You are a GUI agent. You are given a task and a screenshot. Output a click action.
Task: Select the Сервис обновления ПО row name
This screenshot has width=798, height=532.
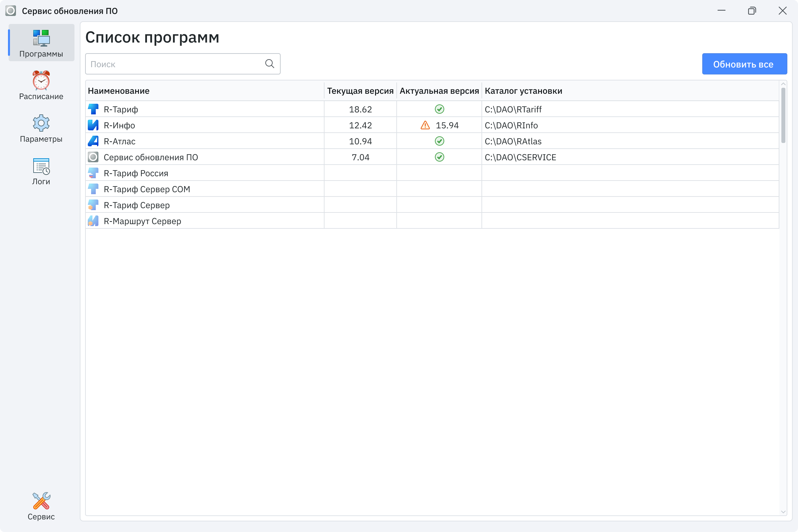[151, 157]
